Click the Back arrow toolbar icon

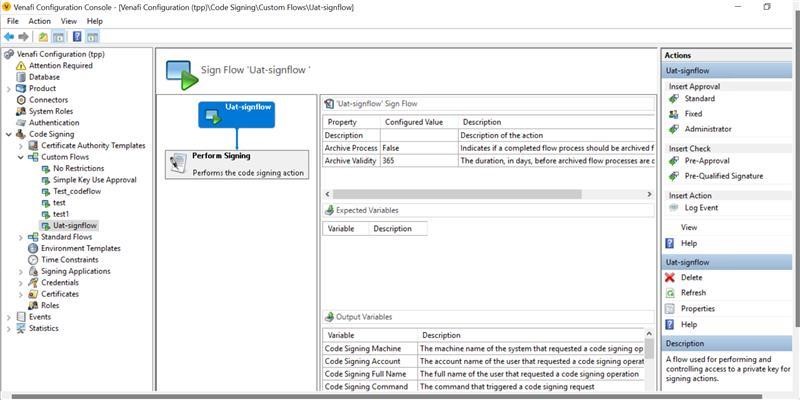[x=9, y=37]
